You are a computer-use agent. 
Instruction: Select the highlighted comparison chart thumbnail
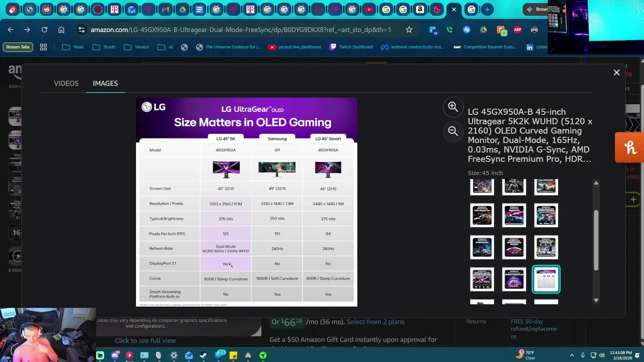click(x=546, y=279)
